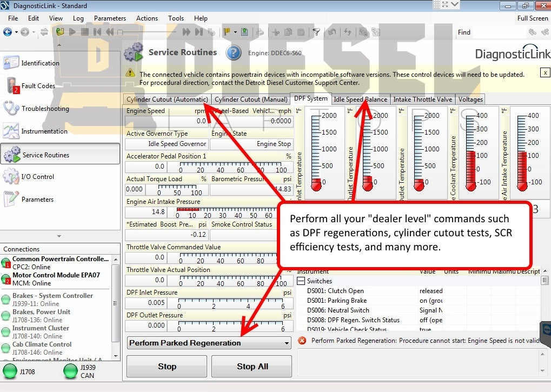Open the Forward button history dropdown arrow

coord(34,32)
